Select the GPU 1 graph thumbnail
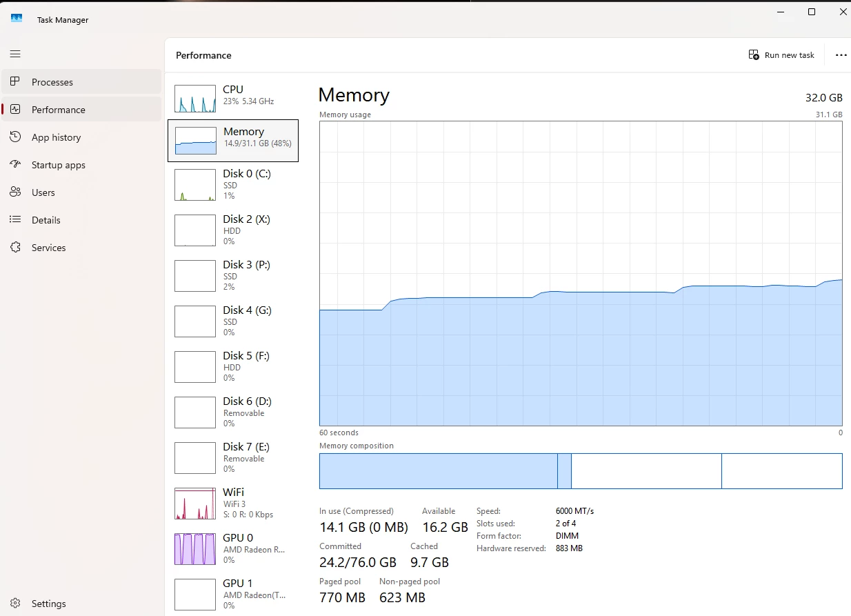This screenshot has width=851, height=616. pos(195,595)
